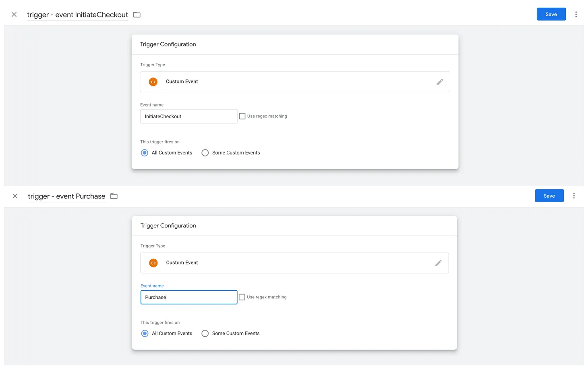Click Custom Event orange icon in InitiateCheckout panel

tap(153, 82)
